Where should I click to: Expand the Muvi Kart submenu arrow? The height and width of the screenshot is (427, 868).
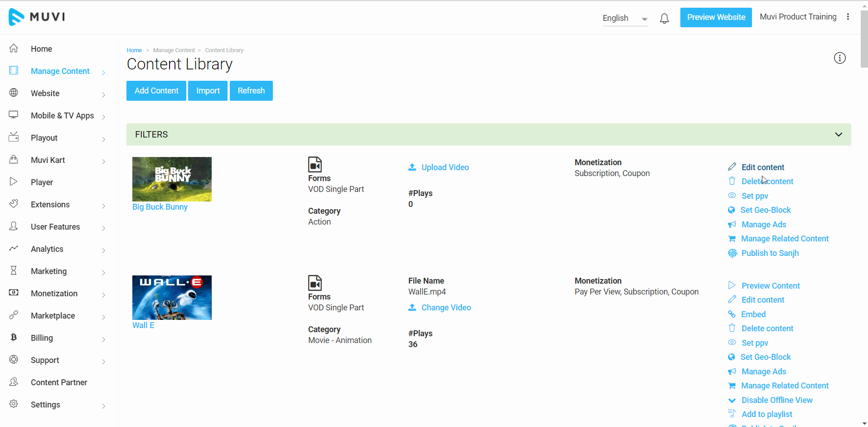pyautogui.click(x=104, y=161)
